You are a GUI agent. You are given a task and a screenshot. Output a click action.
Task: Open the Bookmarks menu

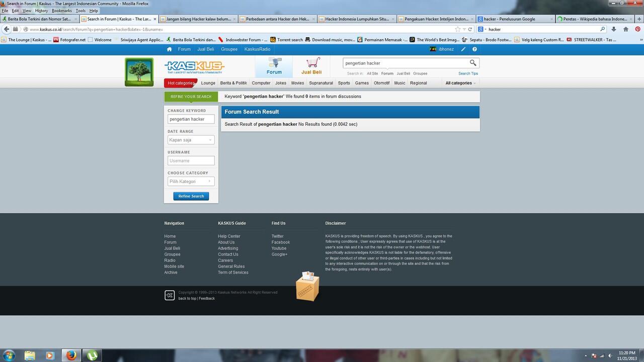62,11
